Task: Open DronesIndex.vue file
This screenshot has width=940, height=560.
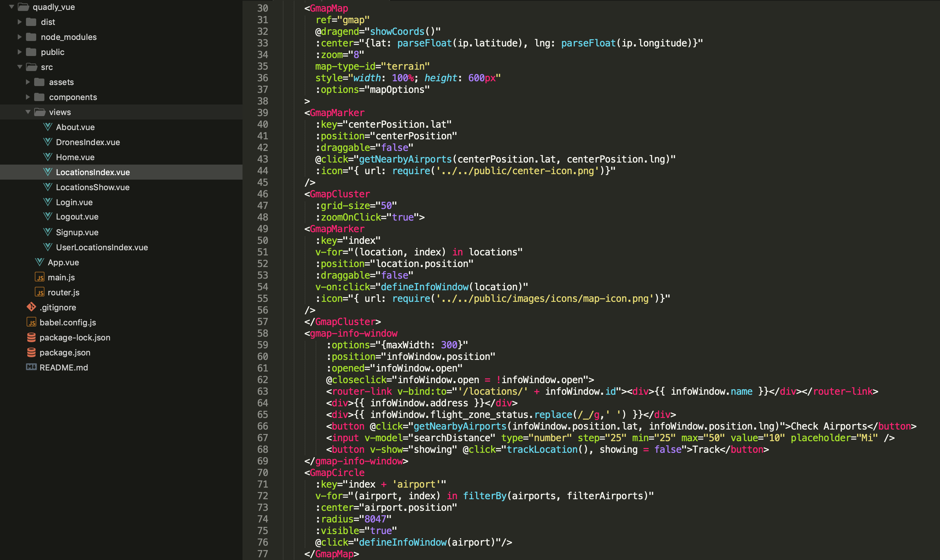Action: click(x=87, y=142)
